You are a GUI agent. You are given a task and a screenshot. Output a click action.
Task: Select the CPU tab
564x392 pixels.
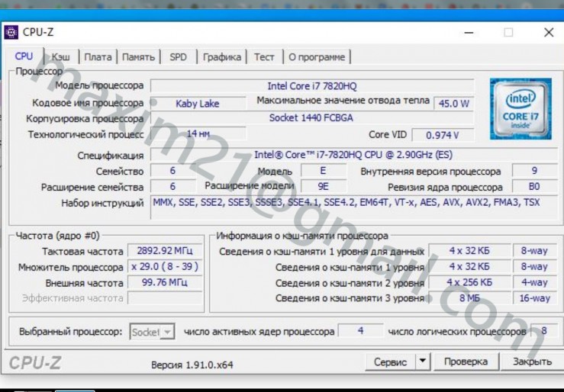tap(24, 56)
